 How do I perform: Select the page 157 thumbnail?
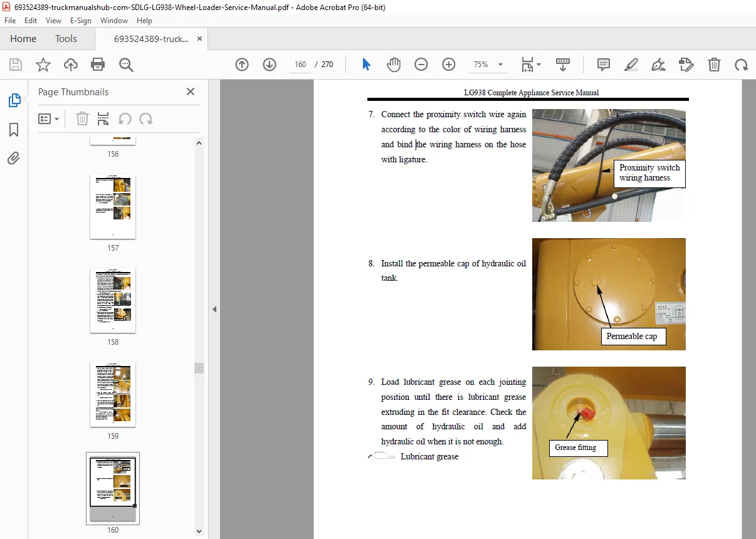point(113,207)
